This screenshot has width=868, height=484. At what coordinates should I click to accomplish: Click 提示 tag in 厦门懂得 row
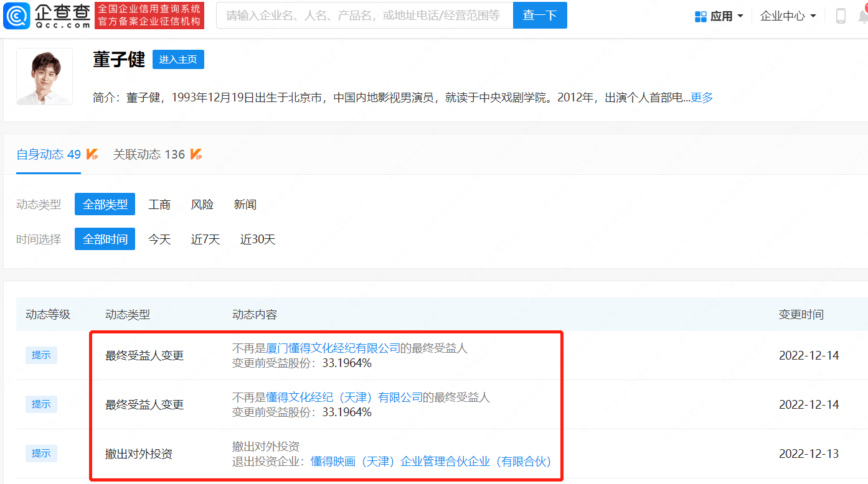pos(41,355)
